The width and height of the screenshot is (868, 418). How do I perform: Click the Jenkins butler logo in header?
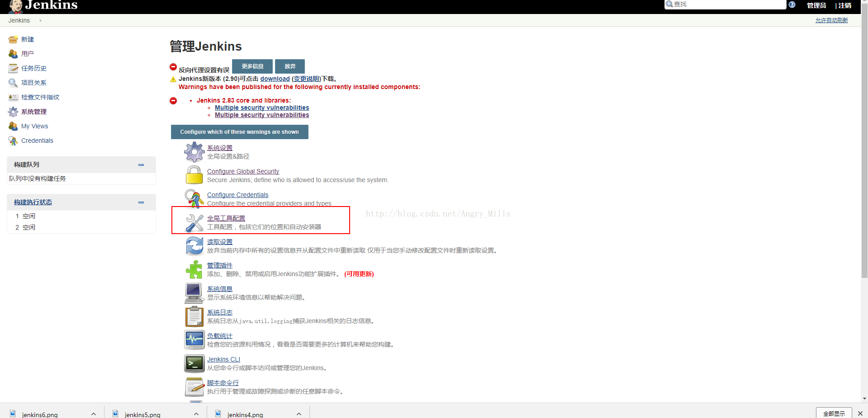(x=15, y=6)
